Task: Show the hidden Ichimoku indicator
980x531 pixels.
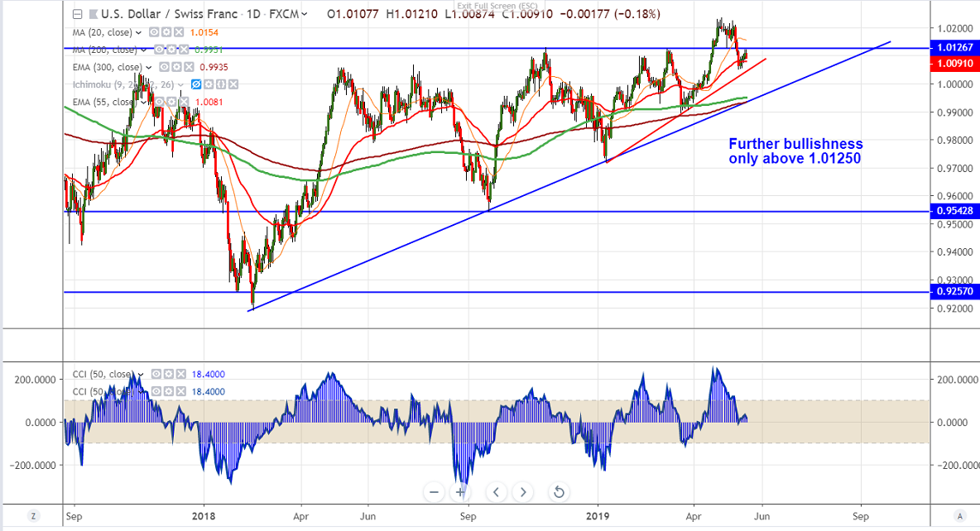Action: 195,84
